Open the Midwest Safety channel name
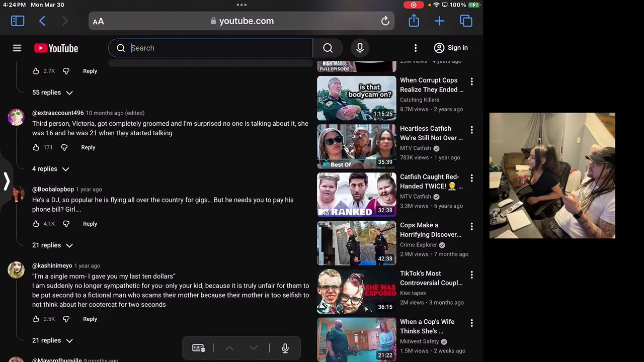644x362 pixels. coord(420,341)
